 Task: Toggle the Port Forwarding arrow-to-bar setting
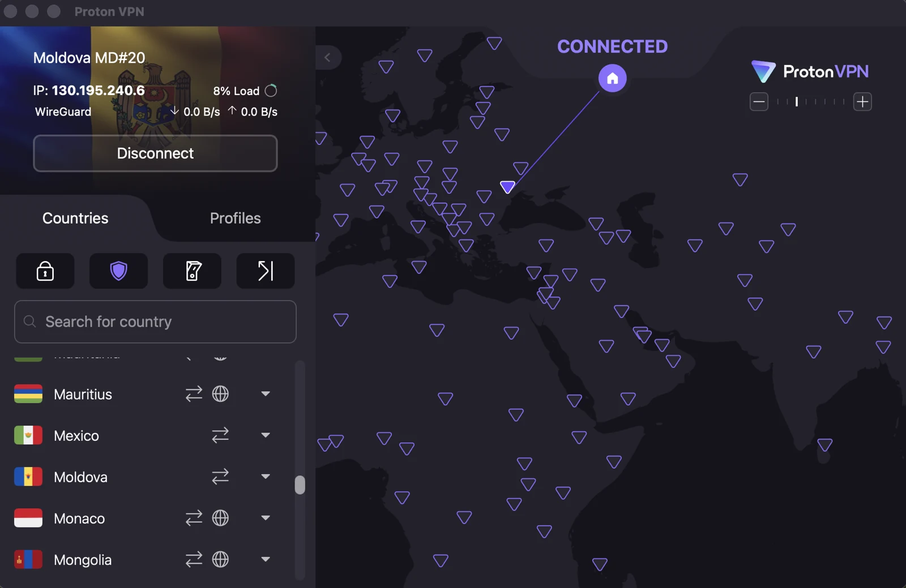point(266,271)
